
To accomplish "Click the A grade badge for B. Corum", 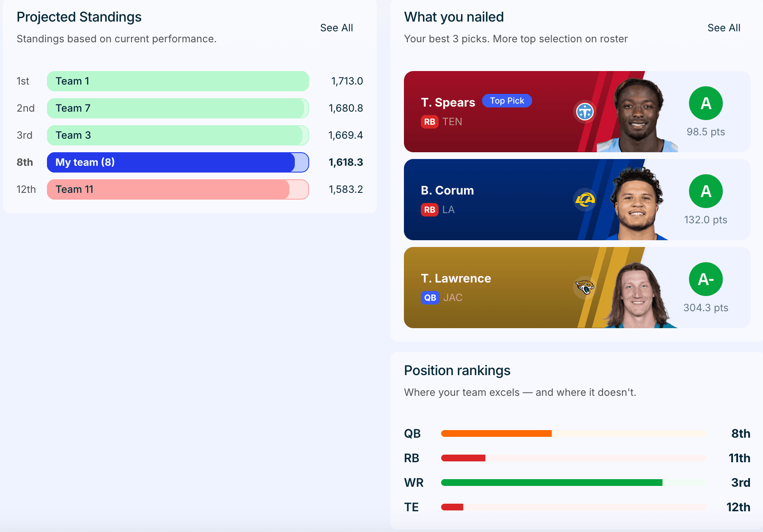I will (x=706, y=191).
